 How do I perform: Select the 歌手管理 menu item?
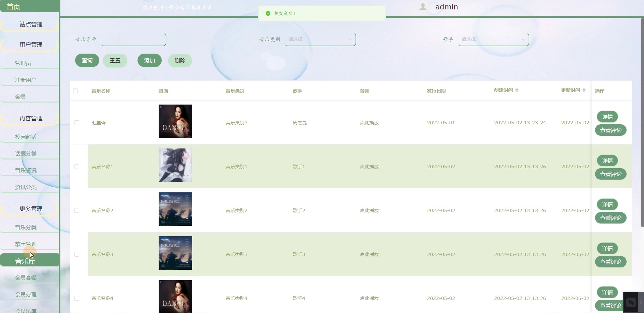pos(30,244)
